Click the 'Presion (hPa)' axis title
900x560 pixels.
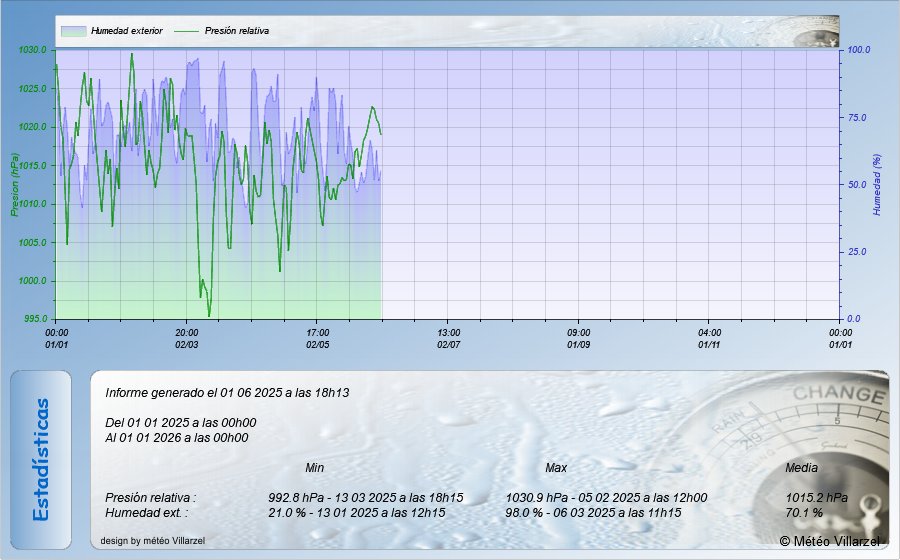click(14, 185)
